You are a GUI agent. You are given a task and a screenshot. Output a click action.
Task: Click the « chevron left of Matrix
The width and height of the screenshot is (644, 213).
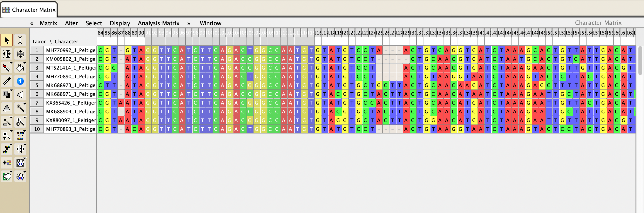[x=32, y=23]
